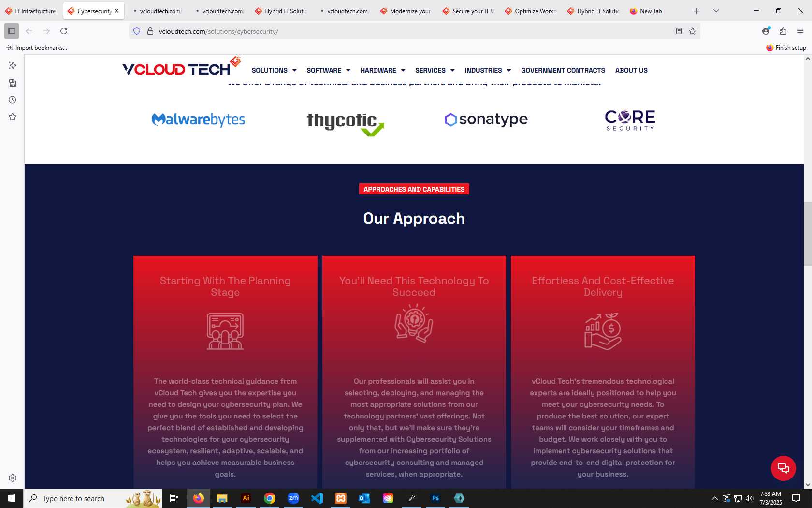Open ABOUT US page
This screenshot has width=812, height=508.
(631, 70)
